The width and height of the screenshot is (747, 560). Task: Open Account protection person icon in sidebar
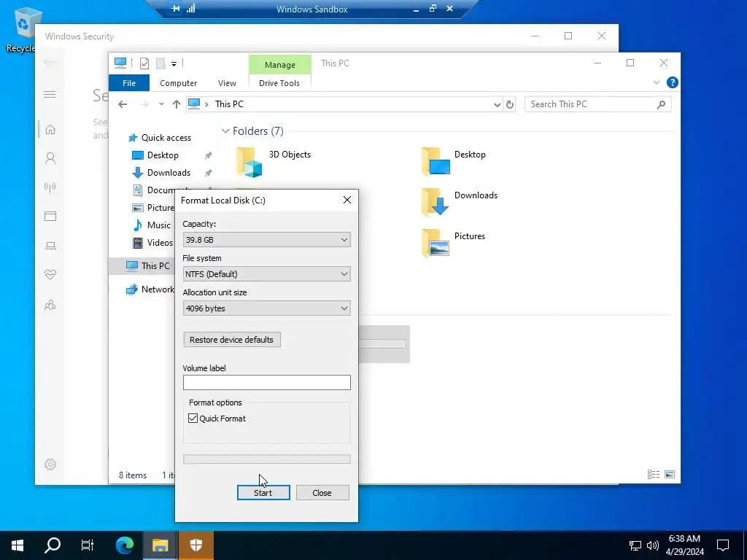tap(50, 158)
